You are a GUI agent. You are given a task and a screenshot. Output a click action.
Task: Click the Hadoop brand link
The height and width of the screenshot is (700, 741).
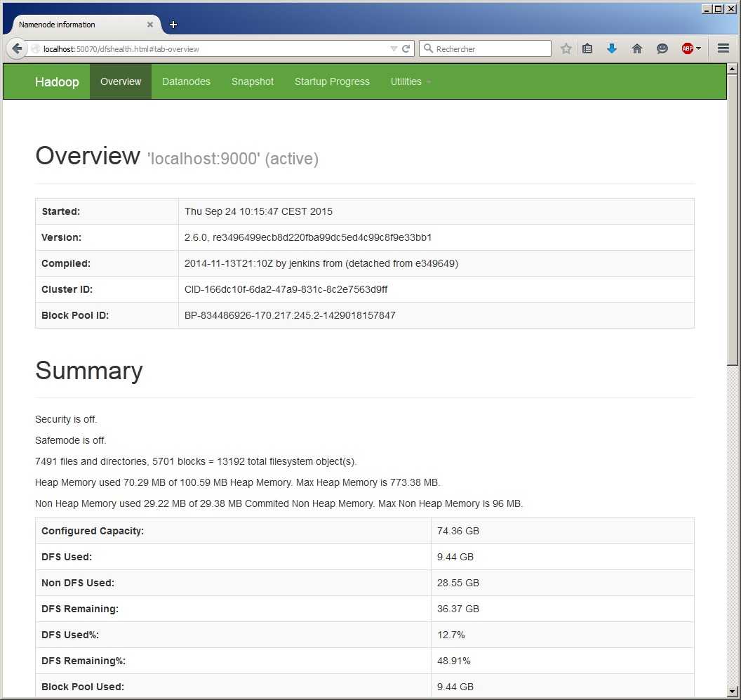(x=57, y=81)
